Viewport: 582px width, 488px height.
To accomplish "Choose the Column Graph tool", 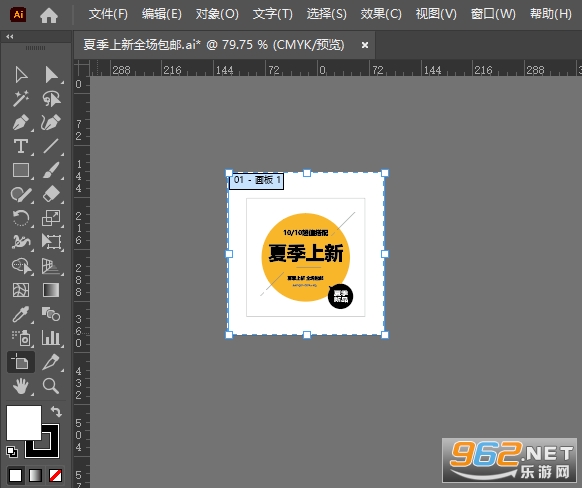I will pyautogui.click(x=51, y=338).
